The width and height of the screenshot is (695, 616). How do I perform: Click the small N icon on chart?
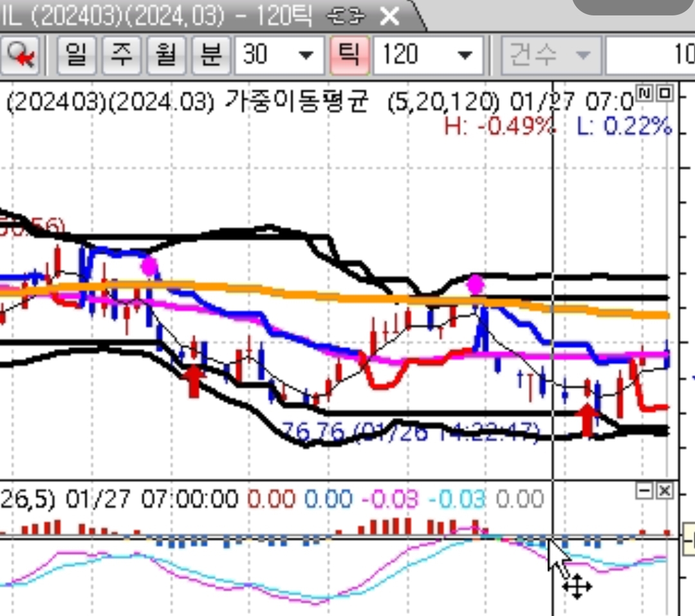point(645,94)
